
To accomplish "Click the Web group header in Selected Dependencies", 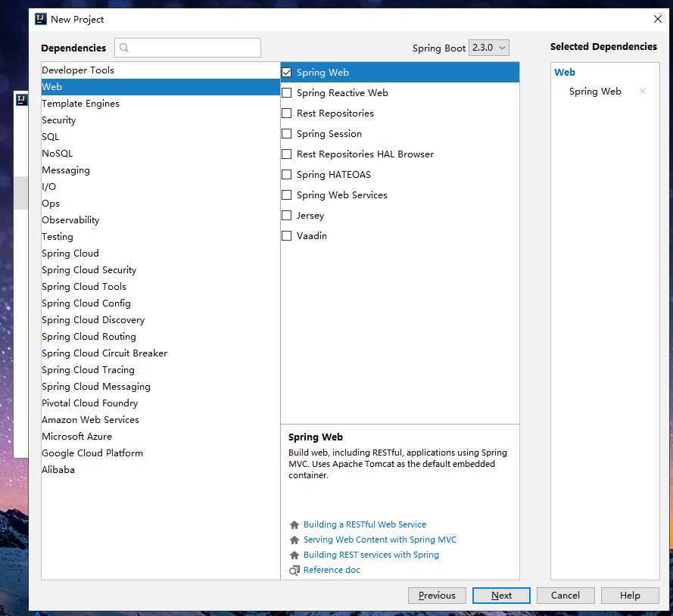I will pos(565,73).
